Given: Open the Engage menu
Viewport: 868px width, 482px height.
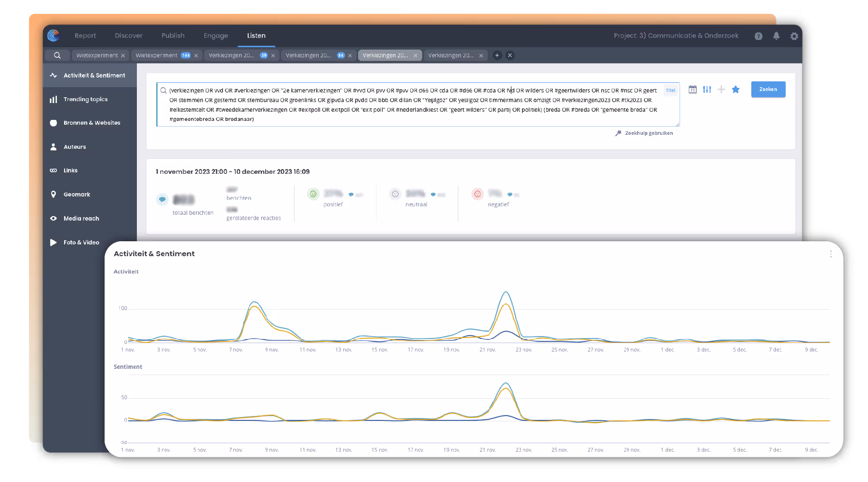Looking at the screenshot, I should [216, 36].
